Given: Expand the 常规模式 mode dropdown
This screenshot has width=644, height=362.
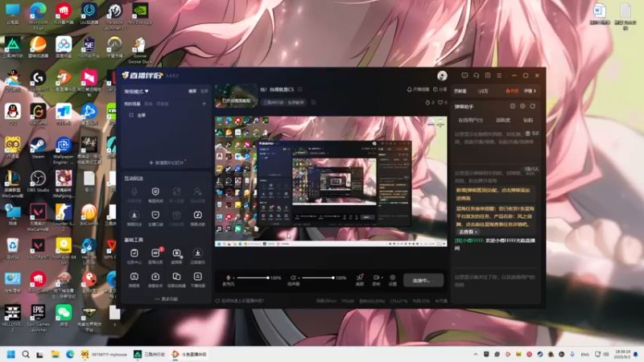Looking at the screenshot, I should [137, 91].
